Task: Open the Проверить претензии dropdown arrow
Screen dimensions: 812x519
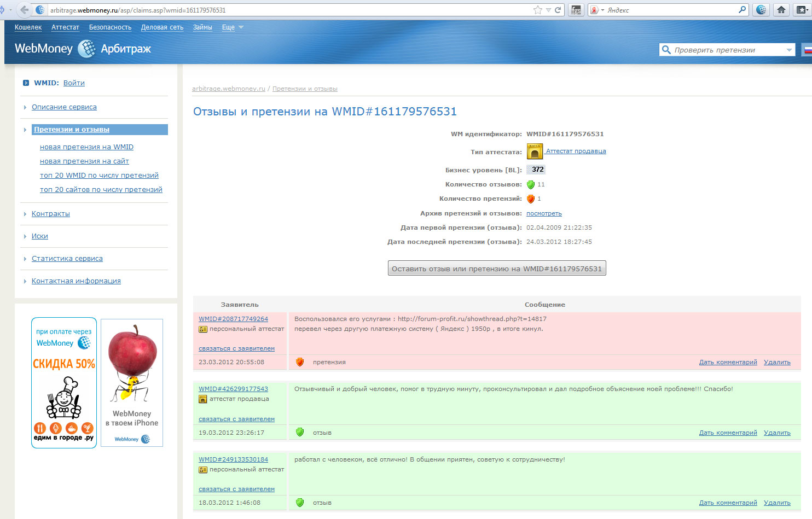Action: coord(789,50)
